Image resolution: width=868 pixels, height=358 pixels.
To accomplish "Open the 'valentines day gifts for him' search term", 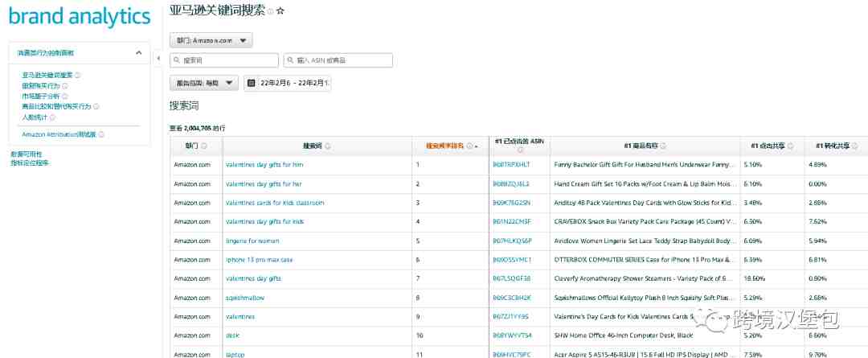I will point(264,165).
